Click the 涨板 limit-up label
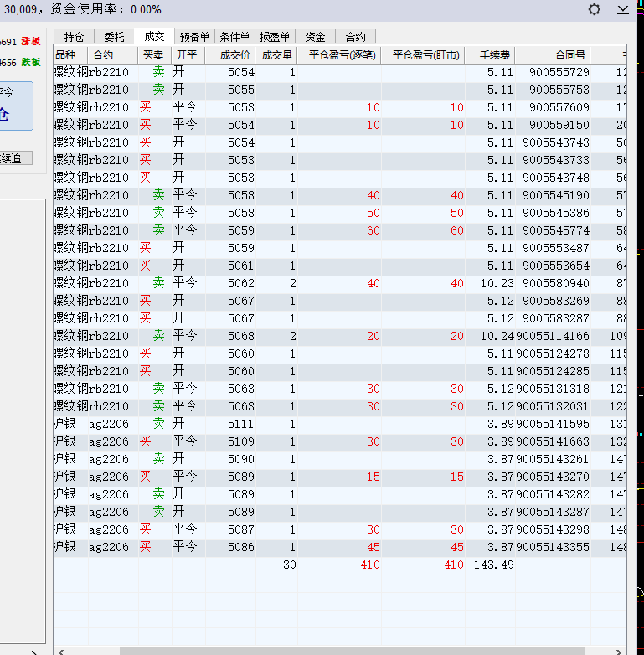644x655 pixels. [31, 41]
